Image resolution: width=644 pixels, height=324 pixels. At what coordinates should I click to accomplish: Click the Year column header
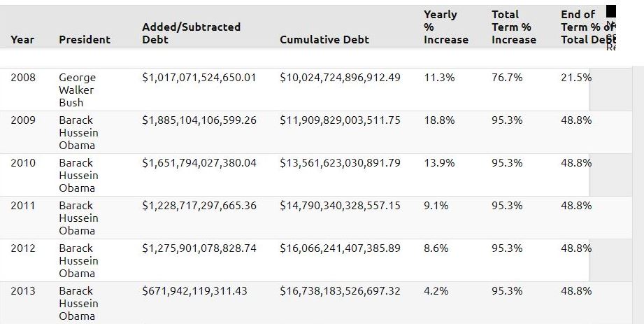click(x=22, y=40)
